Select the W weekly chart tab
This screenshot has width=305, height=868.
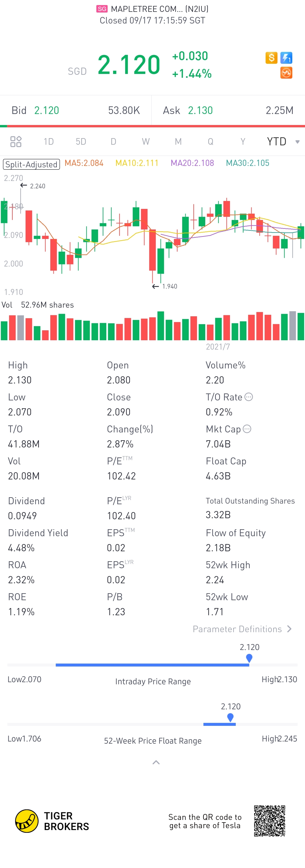[x=146, y=142]
